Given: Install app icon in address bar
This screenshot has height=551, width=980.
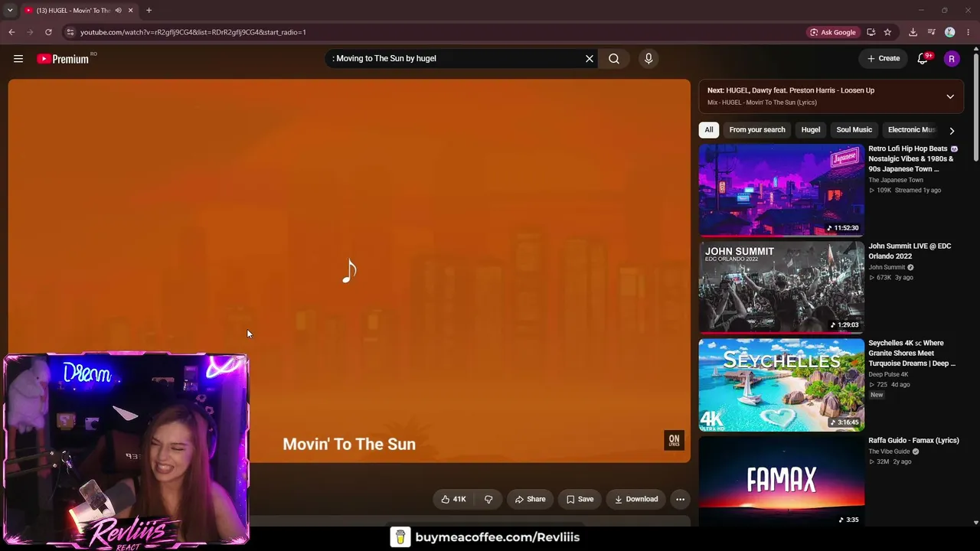Looking at the screenshot, I should coord(871,32).
